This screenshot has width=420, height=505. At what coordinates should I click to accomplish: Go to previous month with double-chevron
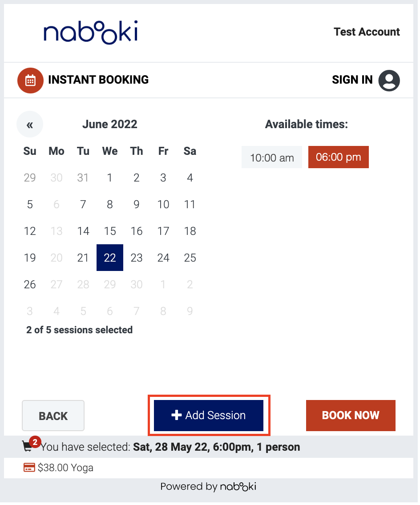(x=30, y=125)
